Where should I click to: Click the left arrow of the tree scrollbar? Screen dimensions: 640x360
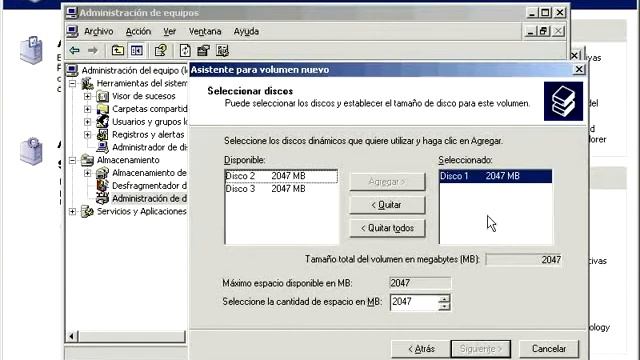(71, 336)
